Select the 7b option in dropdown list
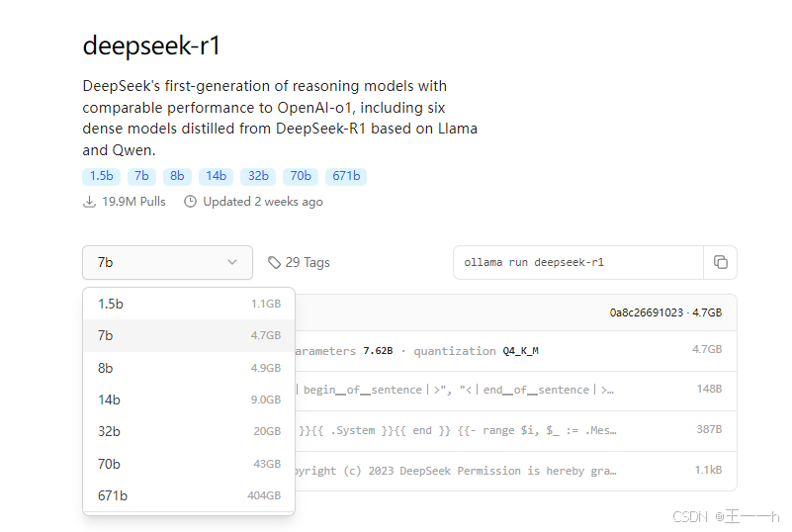The image size is (792, 532). click(x=189, y=335)
